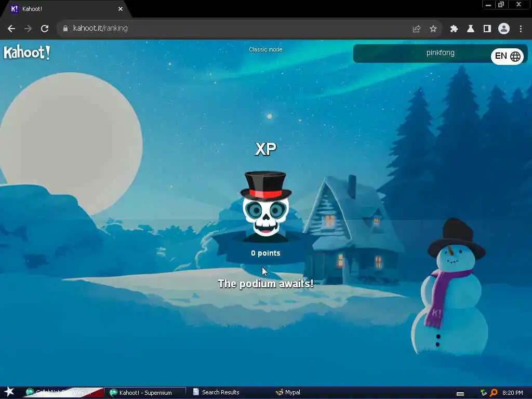Click the Kahoot! logo
Image resolution: width=532 pixels, height=399 pixels.
[x=27, y=52]
